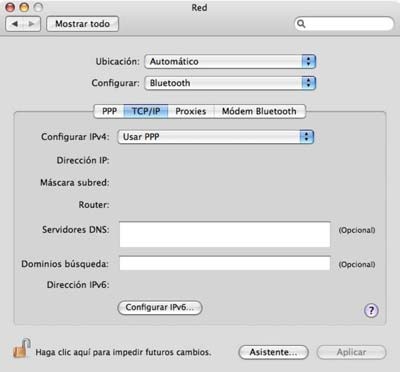400x372 pixels.
Task: Click the Mostrar todo button
Action: (x=82, y=24)
